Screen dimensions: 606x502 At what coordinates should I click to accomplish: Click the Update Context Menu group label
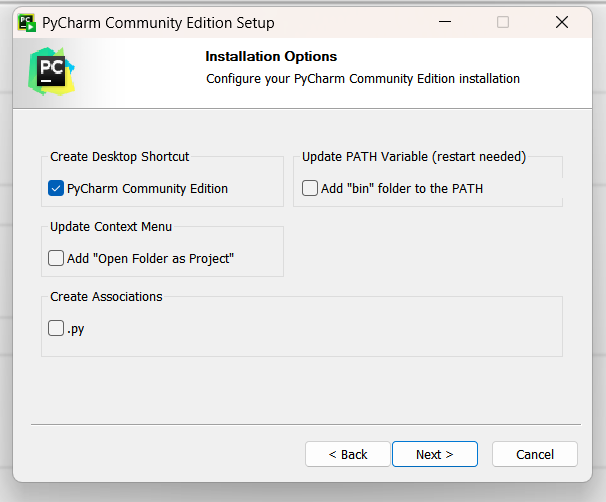click(x=111, y=226)
